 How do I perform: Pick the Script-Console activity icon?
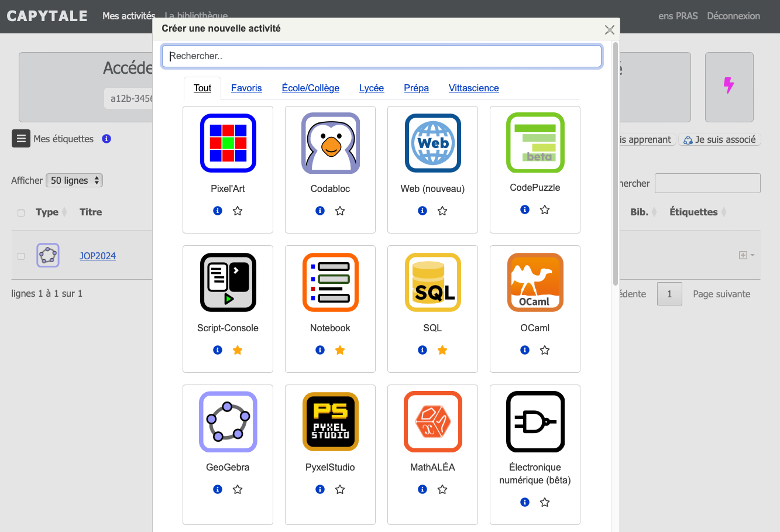point(228,283)
